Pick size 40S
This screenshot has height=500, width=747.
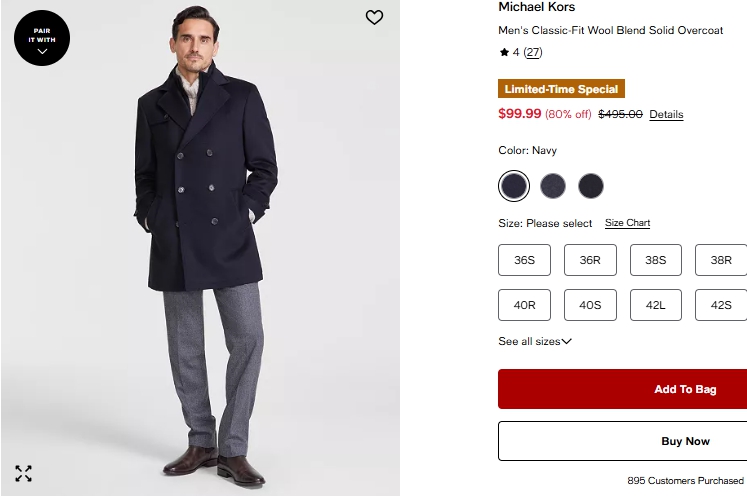click(590, 305)
